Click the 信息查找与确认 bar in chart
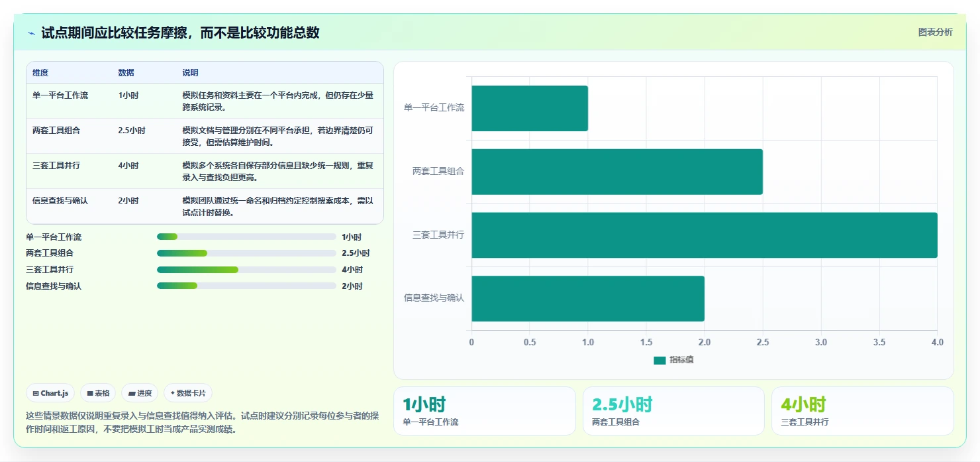The height and width of the screenshot is (462, 980). click(588, 298)
